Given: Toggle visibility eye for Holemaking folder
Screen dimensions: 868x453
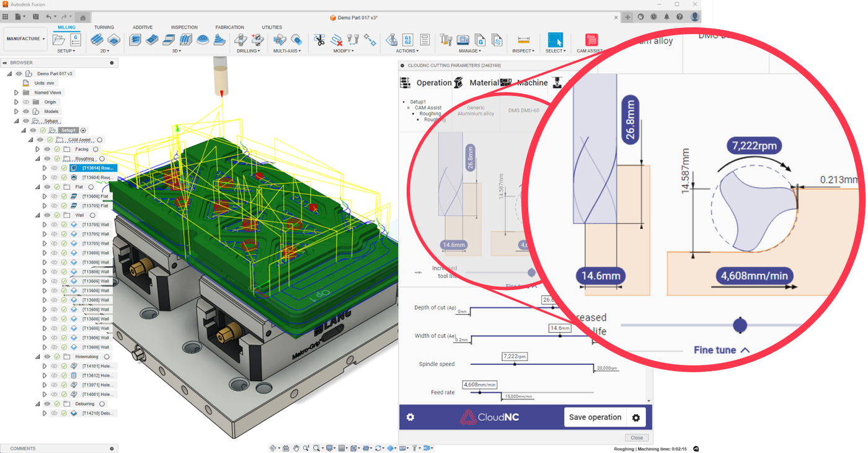Looking at the screenshot, I should click(x=47, y=357).
